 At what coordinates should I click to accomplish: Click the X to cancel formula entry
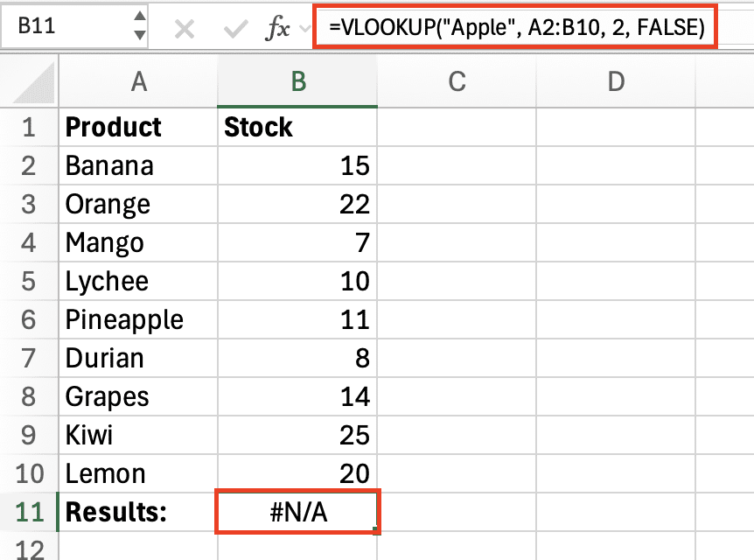click(x=184, y=26)
